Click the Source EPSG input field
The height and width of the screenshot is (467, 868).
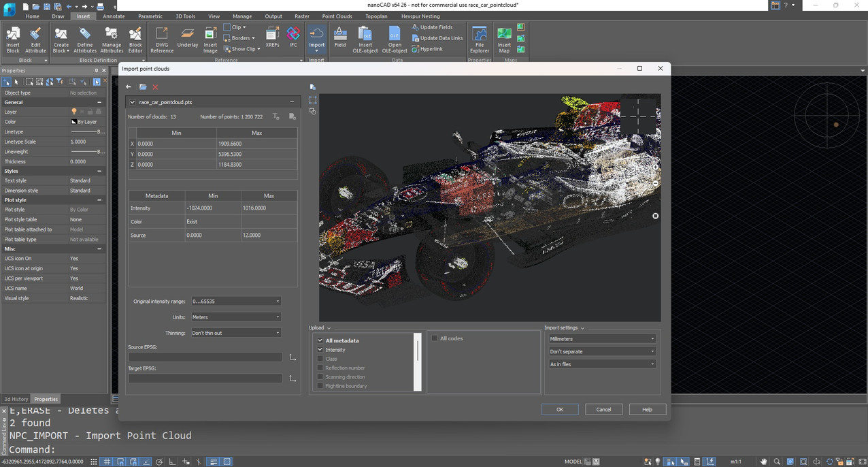tap(205, 357)
